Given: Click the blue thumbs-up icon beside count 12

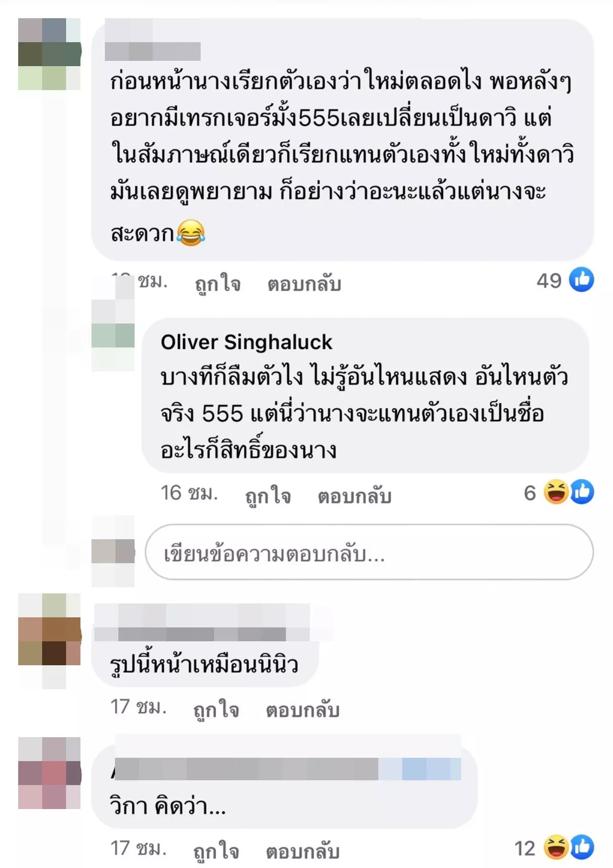Looking at the screenshot, I should pos(582,847).
